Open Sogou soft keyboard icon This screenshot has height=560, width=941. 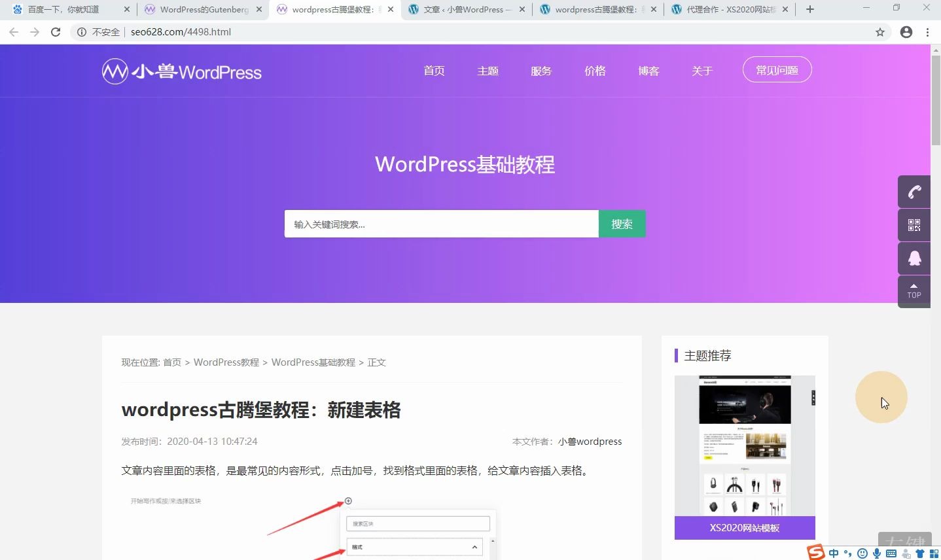point(891,553)
